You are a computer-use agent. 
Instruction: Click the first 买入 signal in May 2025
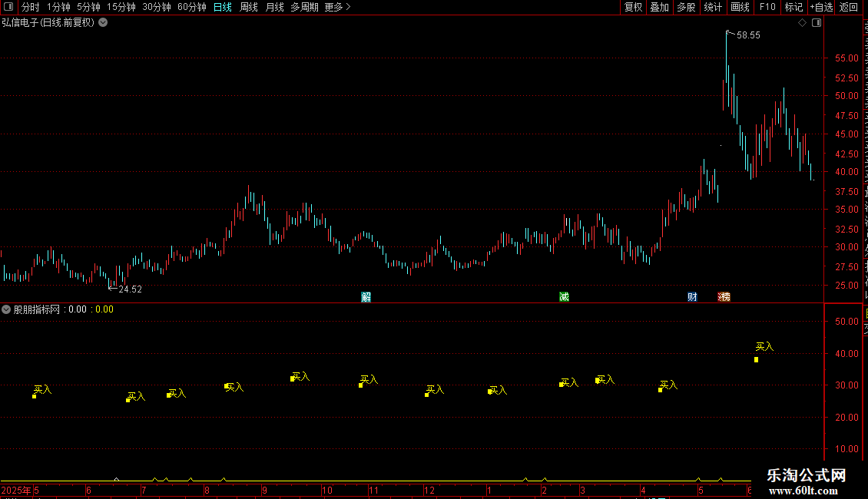(42, 390)
